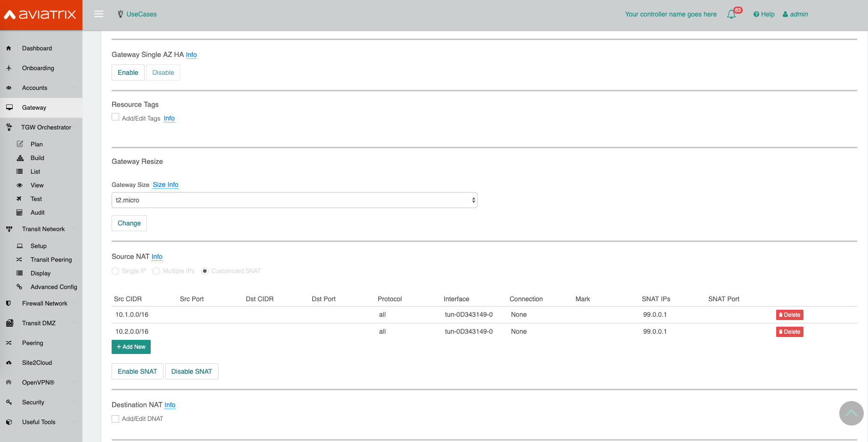Open the Gateway Size t2.micro dropdown
868x442 pixels.
pos(294,200)
